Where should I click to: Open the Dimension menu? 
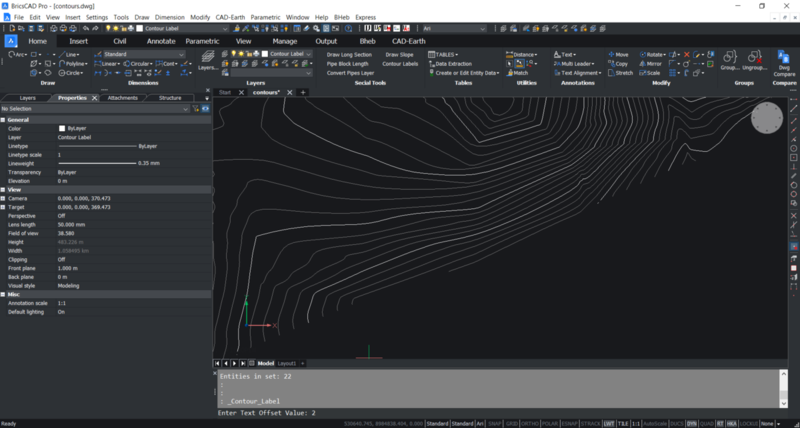(x=169, y=18)
